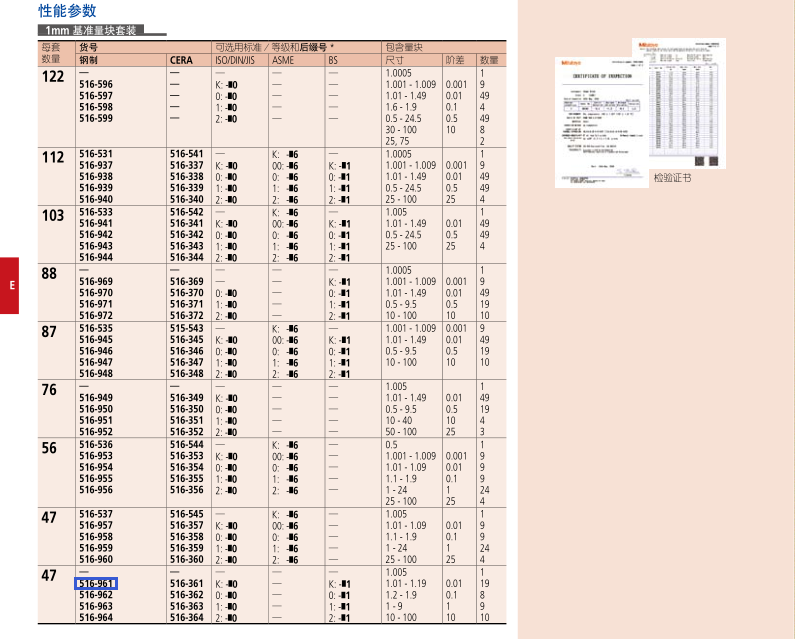The image size is (795, 639).
Task: Click size range 1.6 - 1.9
Action: [x=401, y=107]
